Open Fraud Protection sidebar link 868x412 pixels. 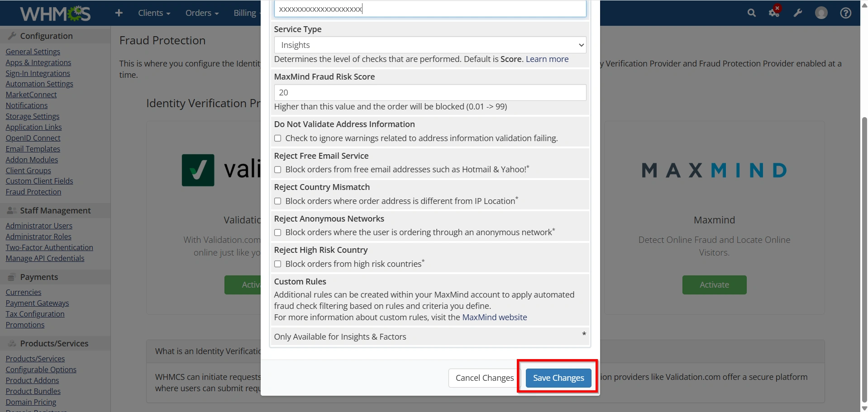pyautogui.click(x=33, y=192)
